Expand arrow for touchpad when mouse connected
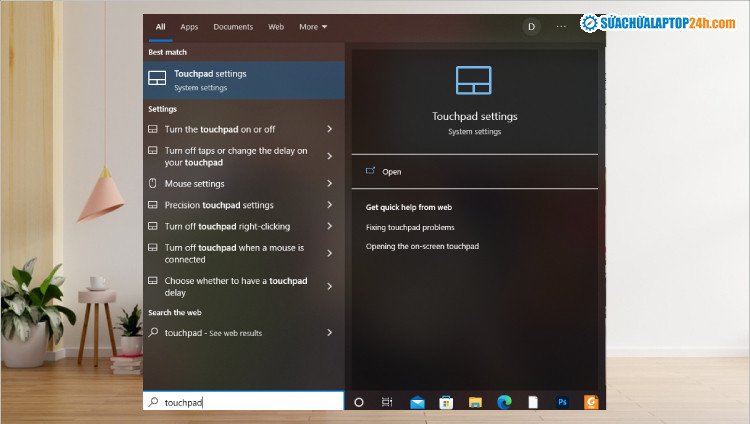The height and width of the screenshot is (424, 750). pyautogui.click(x=330, y=253)
